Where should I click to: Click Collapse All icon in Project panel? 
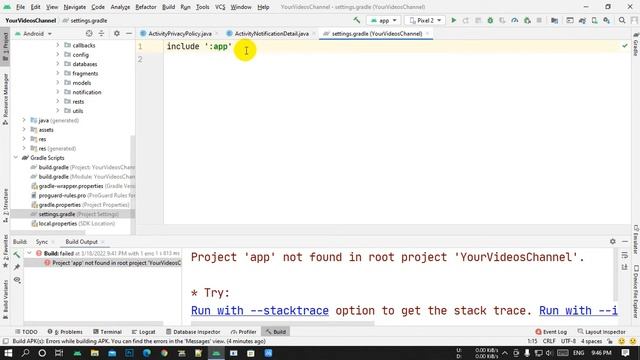[102, 33]
